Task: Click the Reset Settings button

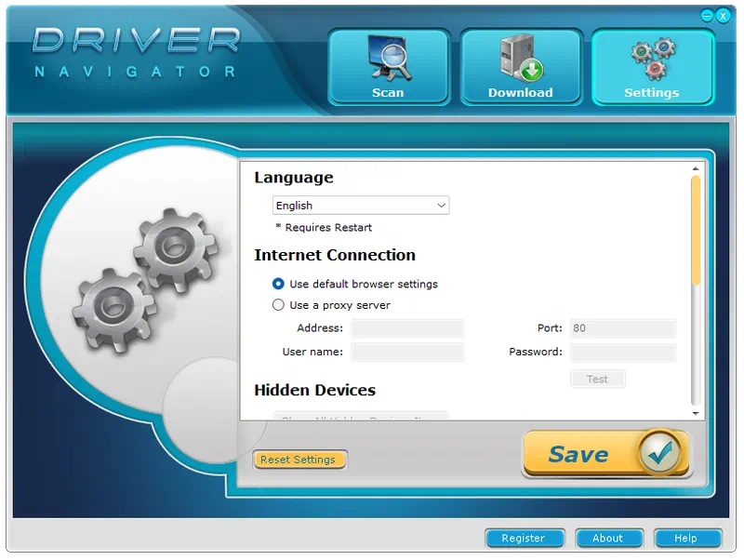Action: click(x=299, y=460)
